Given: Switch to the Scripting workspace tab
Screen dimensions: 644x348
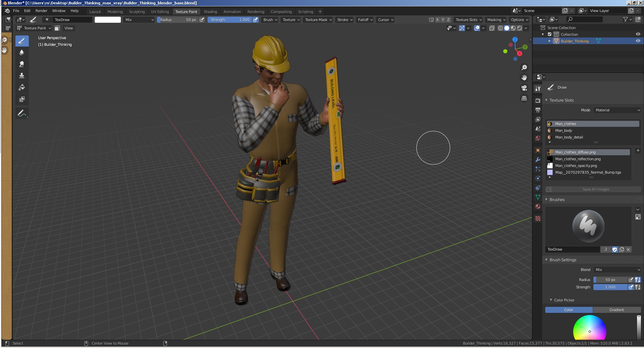Looking at the screenshot, I should tap(306, 12).
